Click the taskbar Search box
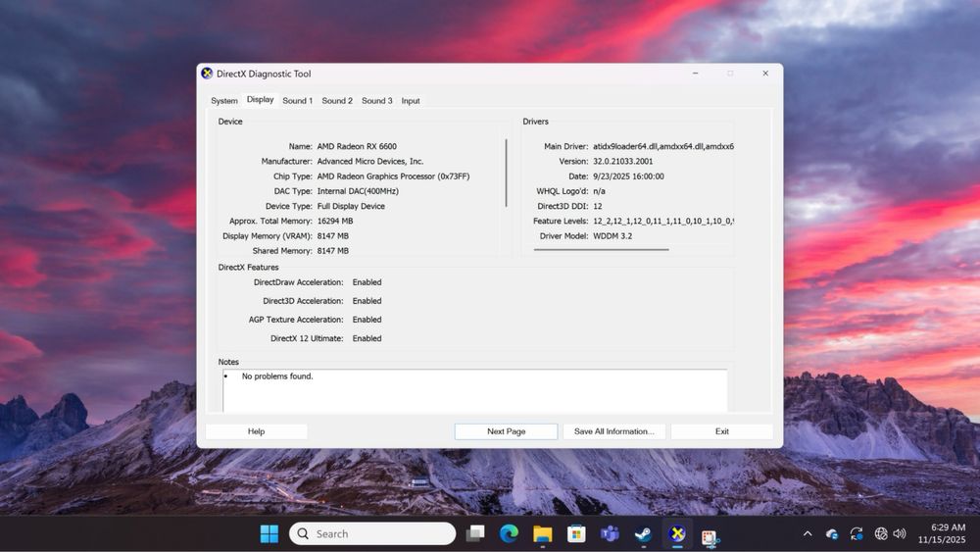This screenshot has height=552, width=980. (x=372, y=534)
